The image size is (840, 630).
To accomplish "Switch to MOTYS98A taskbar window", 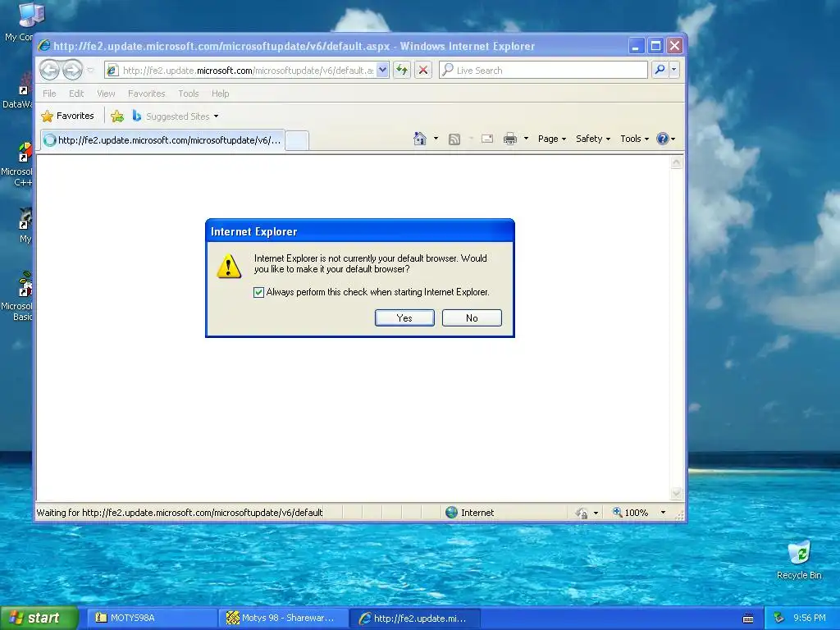I will point(152,619).
